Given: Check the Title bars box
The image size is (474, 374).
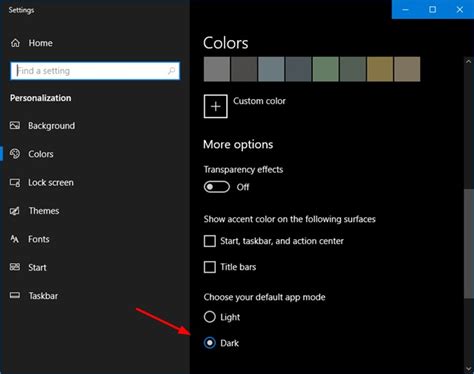Looking at the screenshot, I should 210,267.
